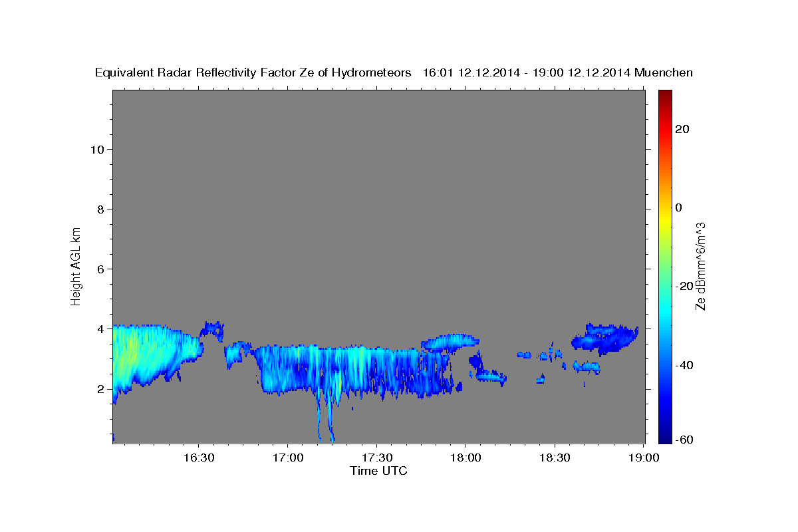Click the height tick label 4
798x532 pixels.
pos(101,329)
